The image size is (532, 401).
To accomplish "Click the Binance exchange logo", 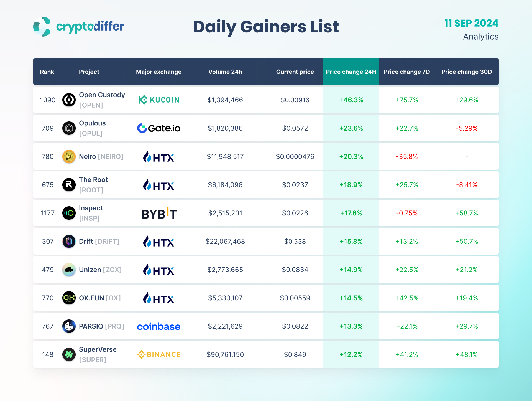I will (x=159, y=354).
